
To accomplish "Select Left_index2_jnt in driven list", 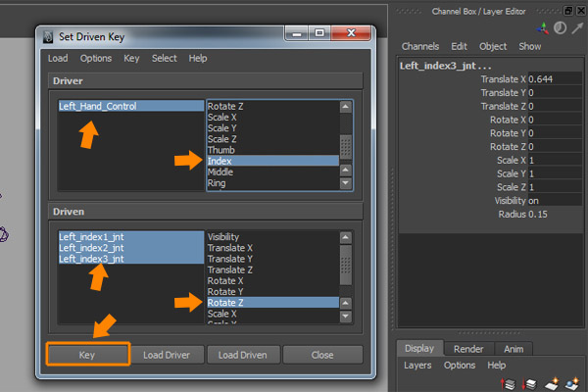I will point(131,248).
